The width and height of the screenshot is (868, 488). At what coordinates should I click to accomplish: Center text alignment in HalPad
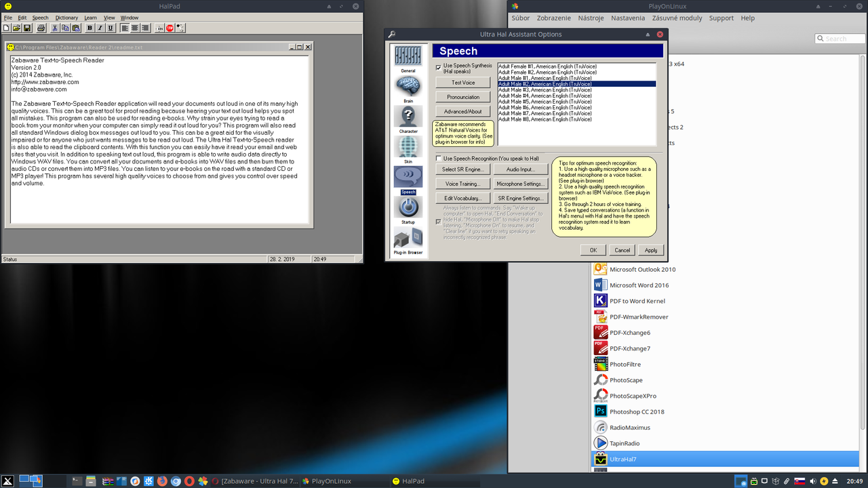[x=135, y=28]
